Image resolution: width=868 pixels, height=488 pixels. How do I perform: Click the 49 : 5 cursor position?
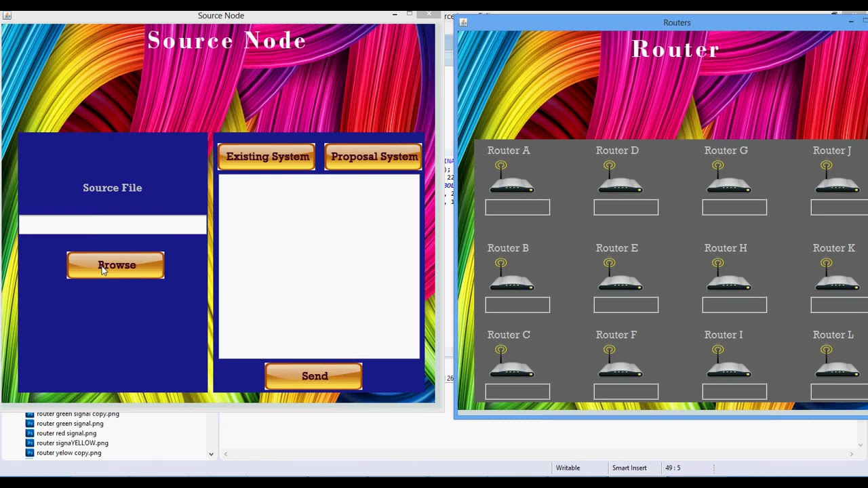click(x=673, y=468)
